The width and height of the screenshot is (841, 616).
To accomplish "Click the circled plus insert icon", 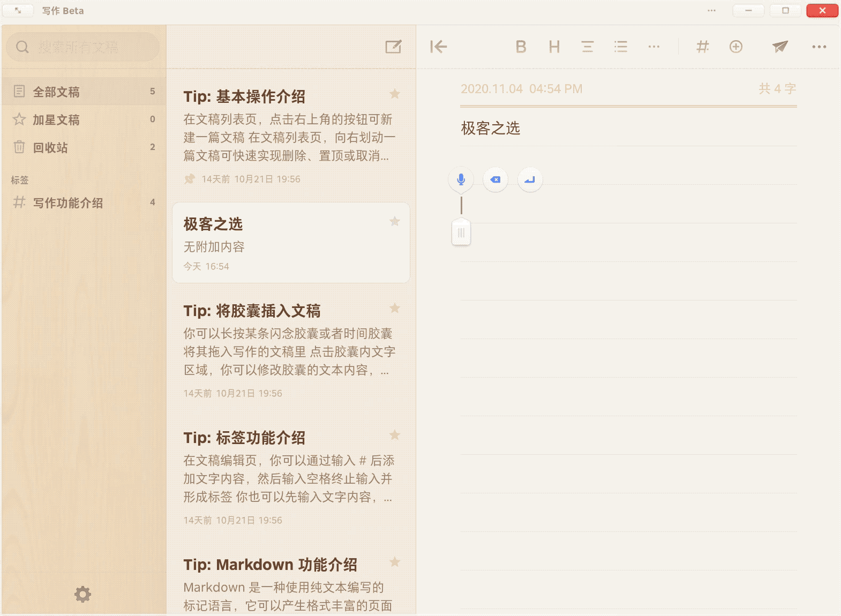I will [x=736, y=47].
